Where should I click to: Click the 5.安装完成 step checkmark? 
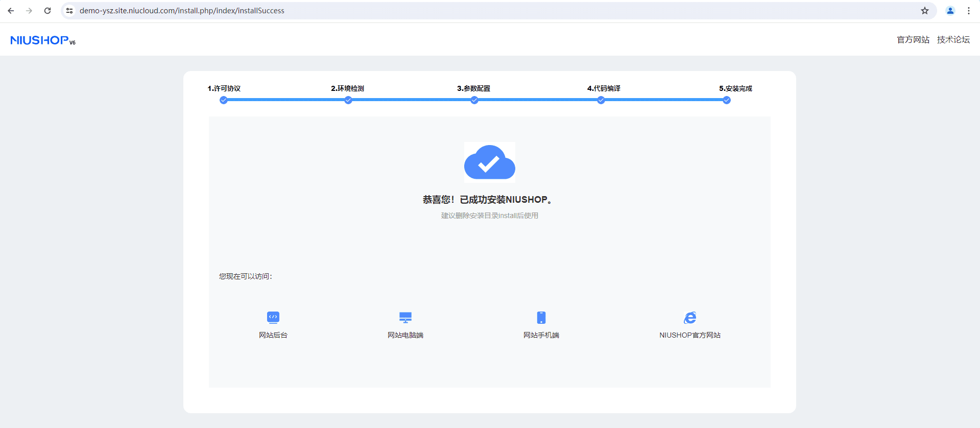click(x=727, y=100)
